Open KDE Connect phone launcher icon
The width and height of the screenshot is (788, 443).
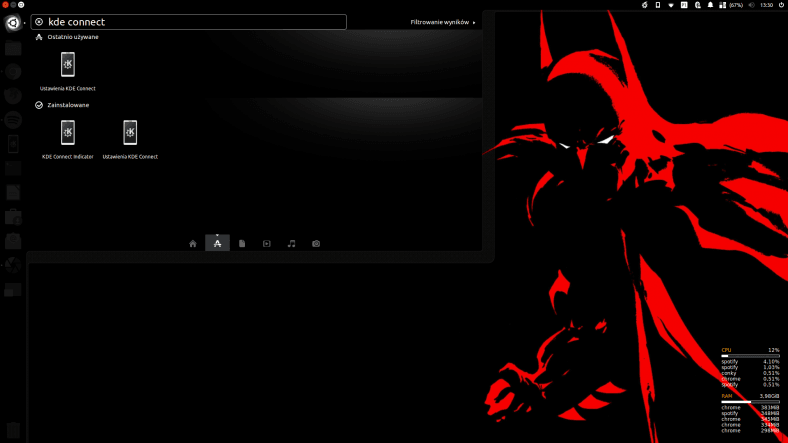[x=13, y=145]
